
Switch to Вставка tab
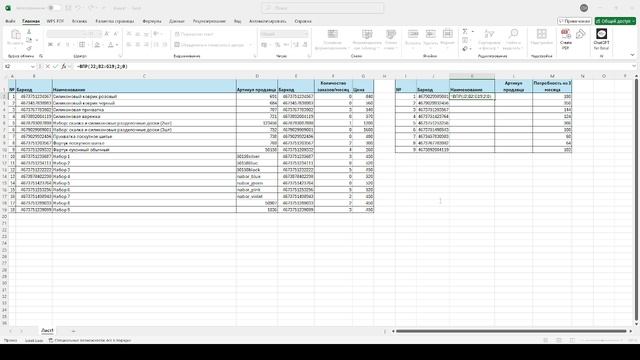click(x=80, y=21)
